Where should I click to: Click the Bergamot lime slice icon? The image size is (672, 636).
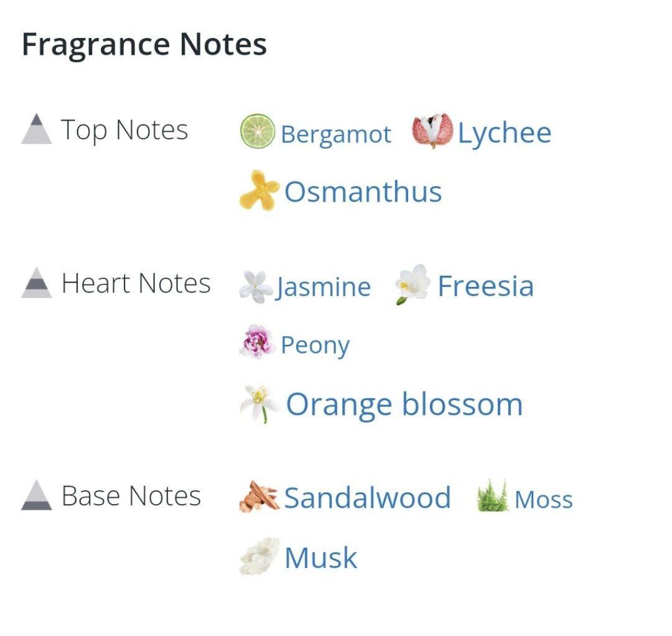tap(257, 131)
